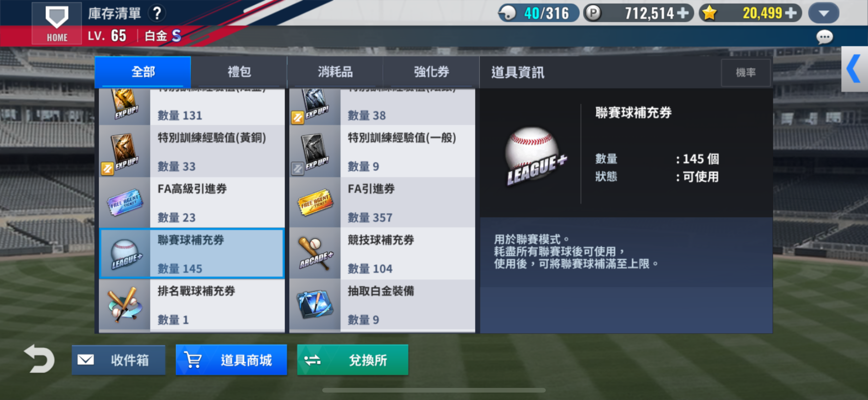Open the 道具商城 item shop

[231, 360]
